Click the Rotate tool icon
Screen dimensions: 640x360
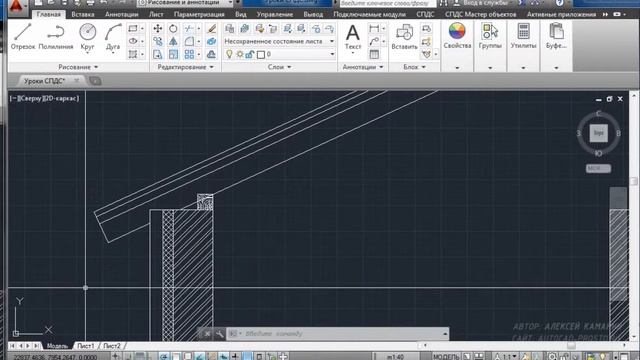173,29
